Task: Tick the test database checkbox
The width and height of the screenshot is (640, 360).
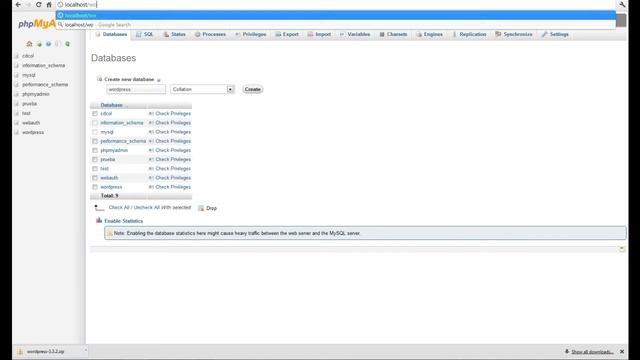Action: click(x=95, y=169)
